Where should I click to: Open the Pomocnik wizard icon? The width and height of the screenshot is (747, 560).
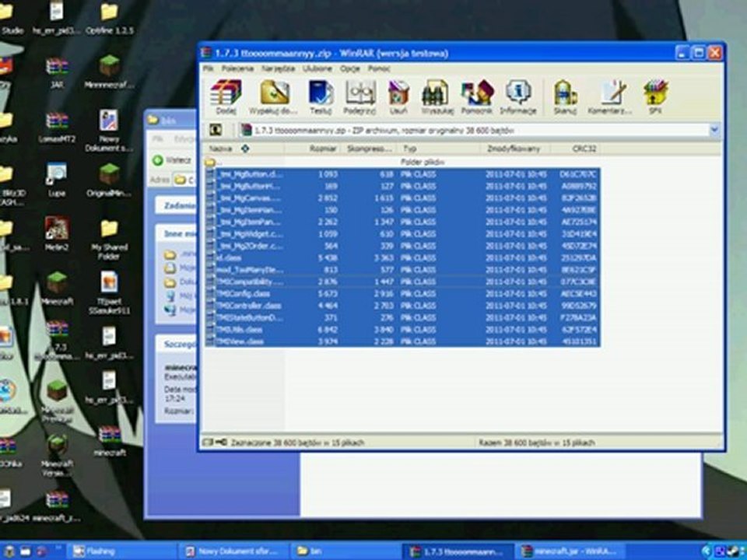[x=477, y=97]
